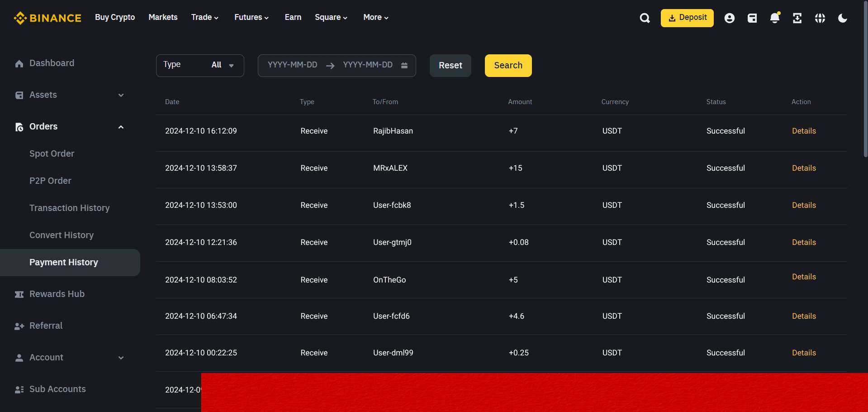Click the Dashboard sidebar label

pyautogui.click(x=52, y=63)
